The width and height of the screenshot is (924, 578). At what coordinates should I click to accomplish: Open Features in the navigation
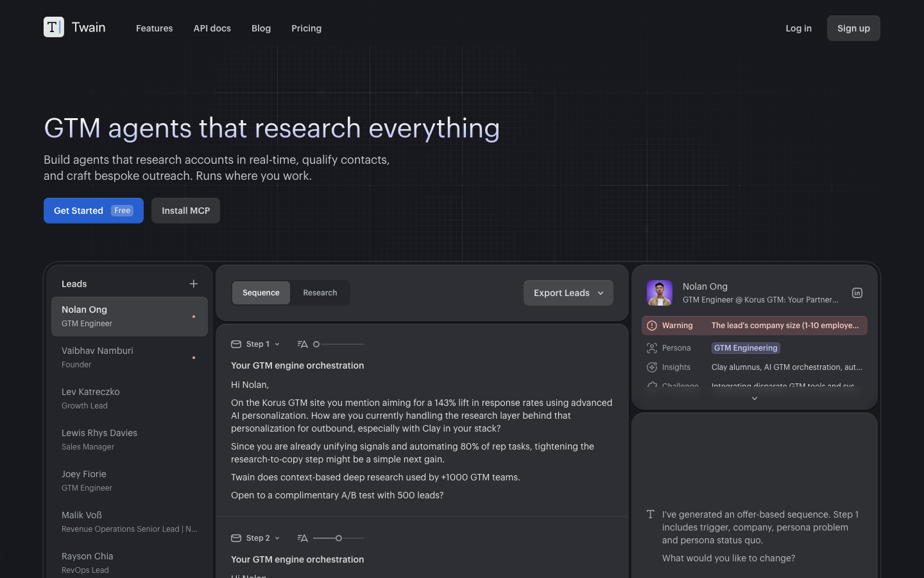[x=155, y=28]
